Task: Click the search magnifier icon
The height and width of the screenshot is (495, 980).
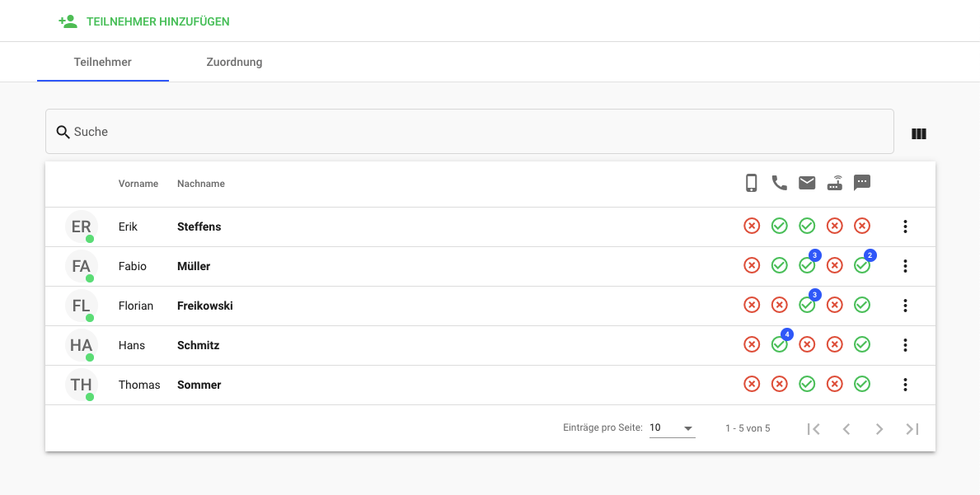Action: (x=63, y=132)
